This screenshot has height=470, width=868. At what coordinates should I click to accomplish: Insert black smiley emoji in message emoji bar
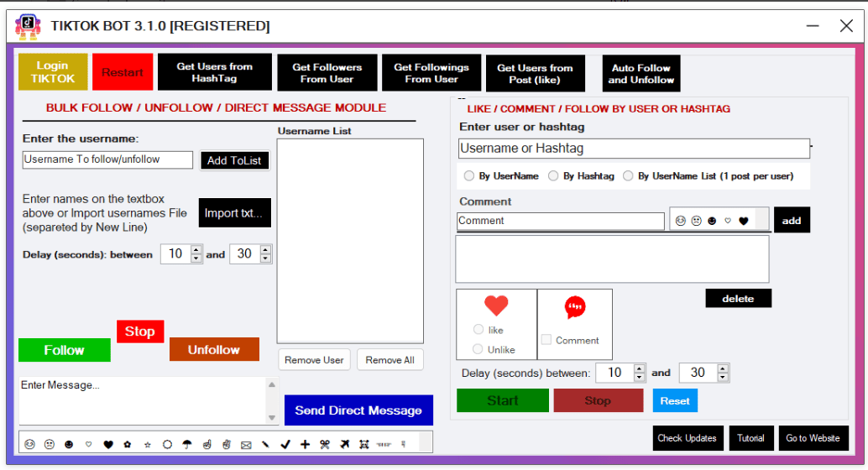pyautogui.click(x=69, y=444)
